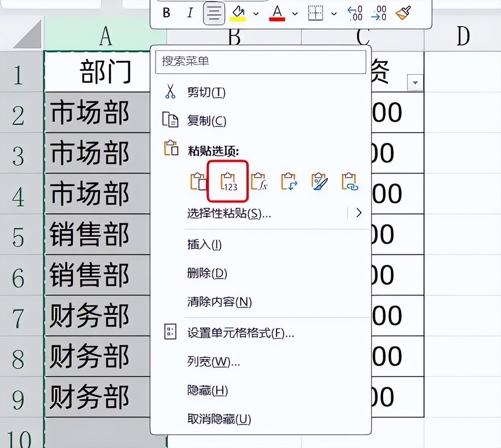This screenshot has width=501, height=448.
Task: Select the Paste Values 123 icon
Action: pos(228,181)
